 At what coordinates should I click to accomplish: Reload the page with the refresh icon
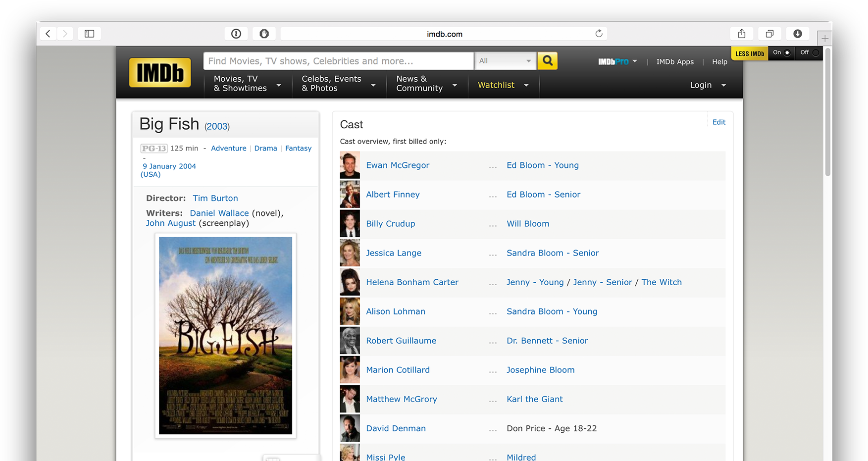coord(599,33)
